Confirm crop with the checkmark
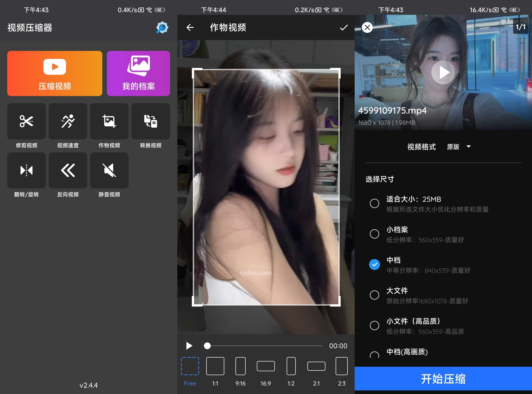The width and height of the screenshot is (532, 394). [344, 27]
